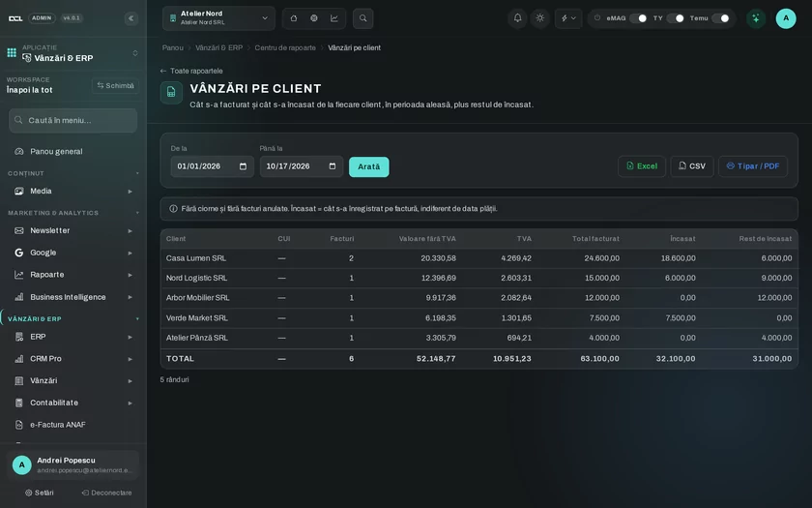The image size is (812, 508).
Task: Expand the Google menu item
Action: click(73, 253)
